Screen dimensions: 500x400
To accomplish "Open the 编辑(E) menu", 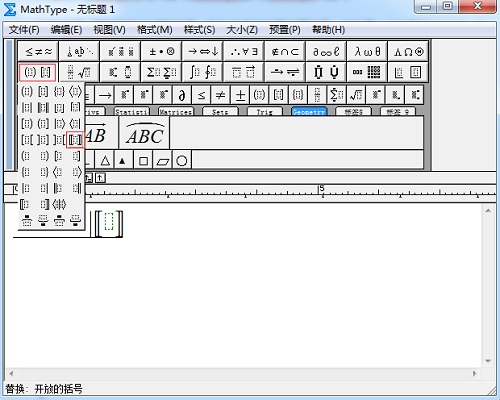I will tap(66, 30).
